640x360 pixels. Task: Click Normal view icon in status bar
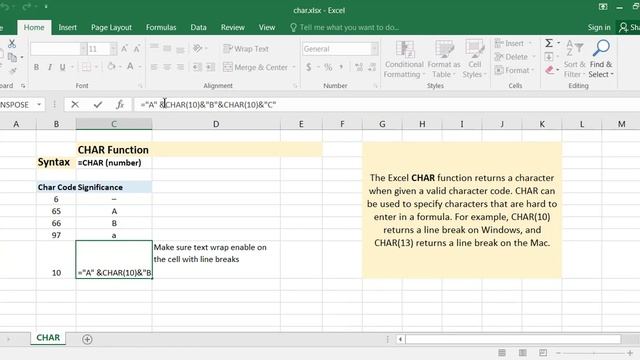(x=502, y=353)
